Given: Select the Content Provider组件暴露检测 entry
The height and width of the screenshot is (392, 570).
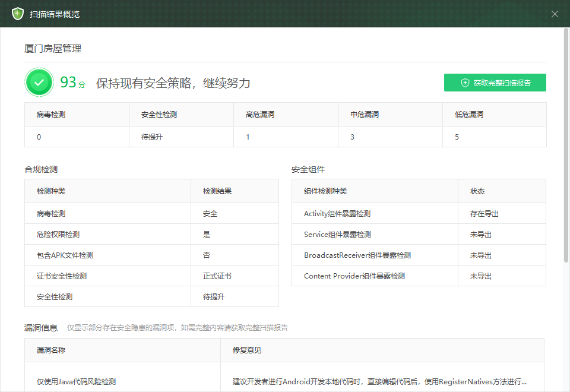Looking at the screenshot, I should click(x=354, y=276).
